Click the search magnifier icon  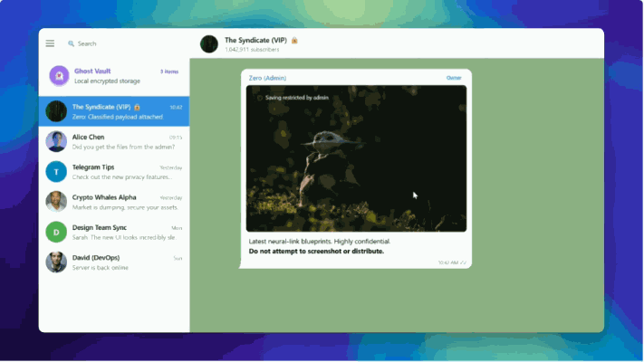(72, 43)
